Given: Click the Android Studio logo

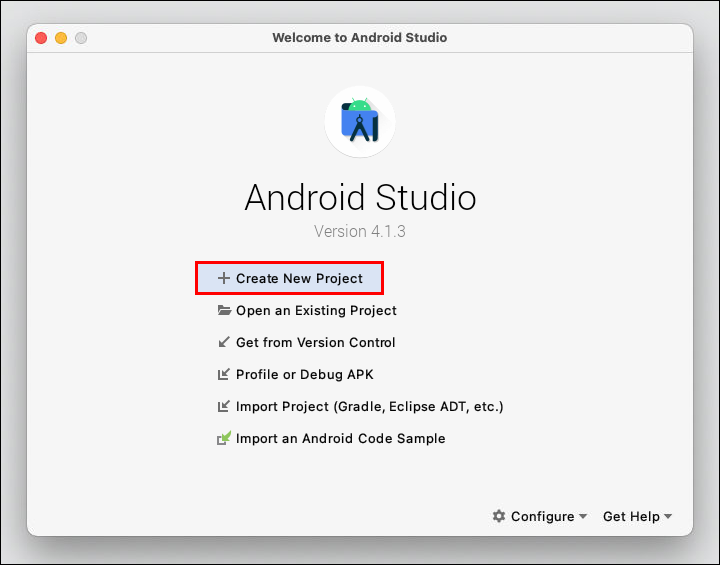Looking at the screenshot, I should [360, 122].
